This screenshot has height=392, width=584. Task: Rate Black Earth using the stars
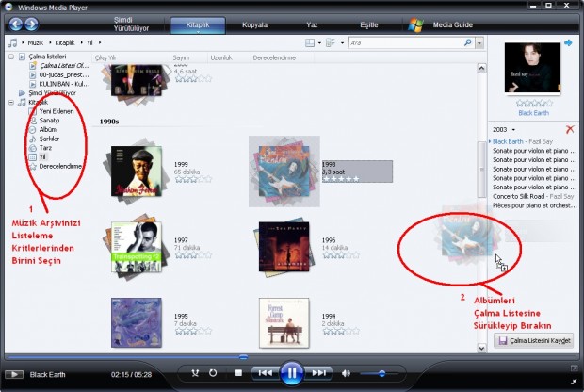pyautogui.click(x=534, y=104)
